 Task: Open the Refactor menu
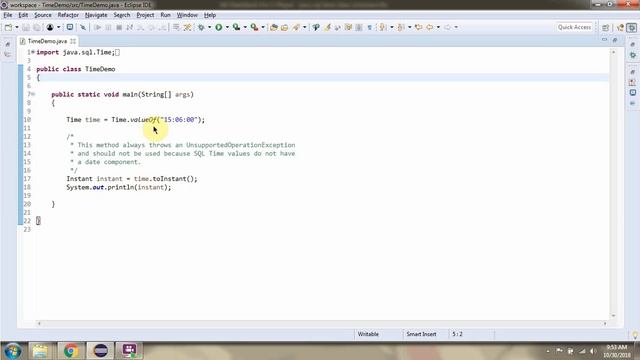[x=68, y=15]
